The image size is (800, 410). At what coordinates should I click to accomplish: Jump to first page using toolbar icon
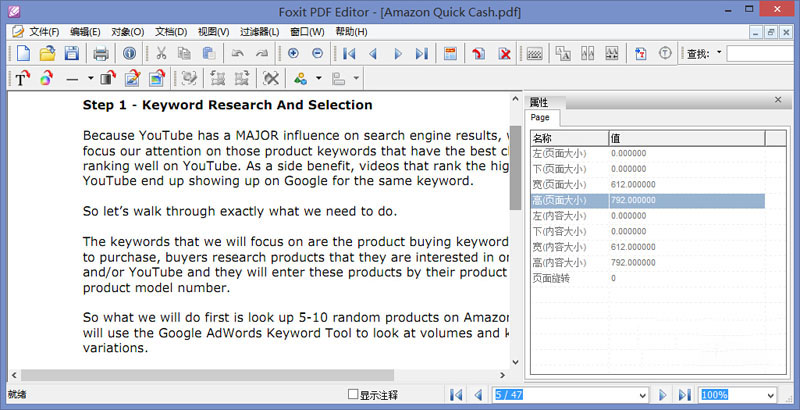point(349,53)
